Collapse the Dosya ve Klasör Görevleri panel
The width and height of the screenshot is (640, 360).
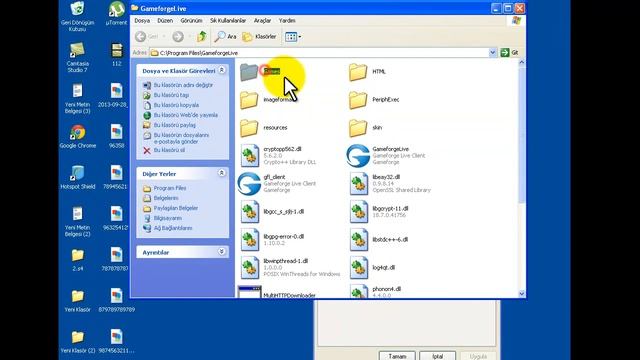(222, 70)
